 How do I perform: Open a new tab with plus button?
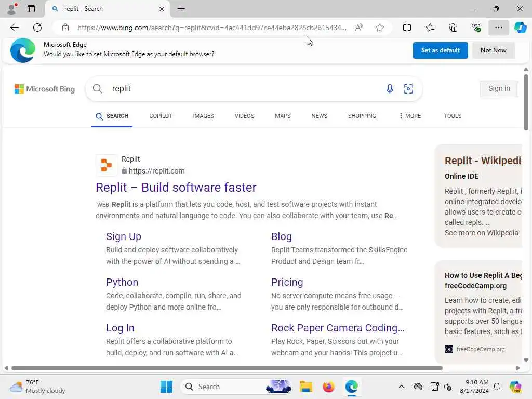tap(181, 9)
